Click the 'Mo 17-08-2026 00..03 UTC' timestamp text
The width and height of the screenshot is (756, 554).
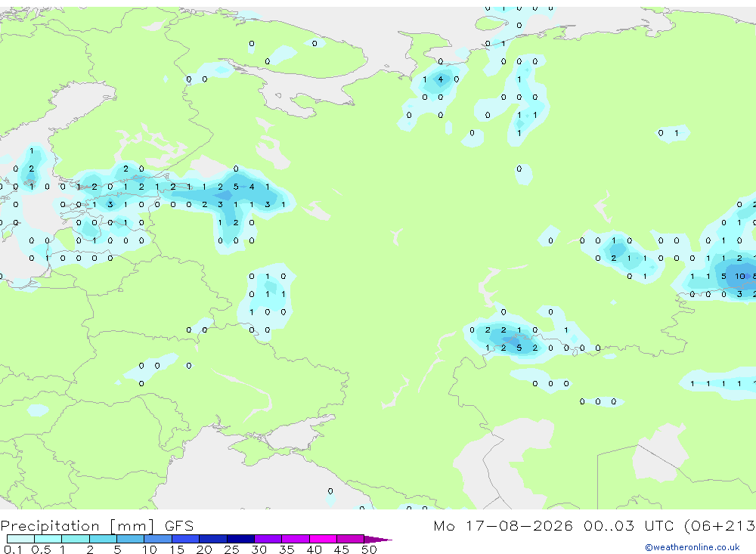coord(556,525)
